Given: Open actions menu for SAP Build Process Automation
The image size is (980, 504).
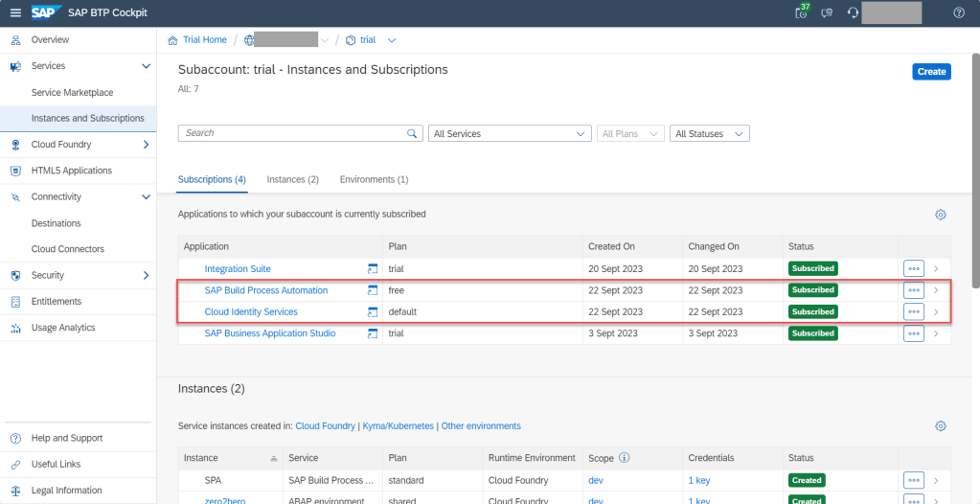Looking at the screenshot, I should [x=913, y=290].
